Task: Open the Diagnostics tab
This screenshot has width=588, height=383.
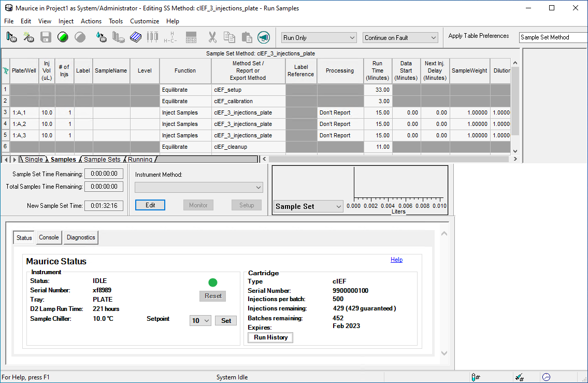Action: (x=81, y=237)
